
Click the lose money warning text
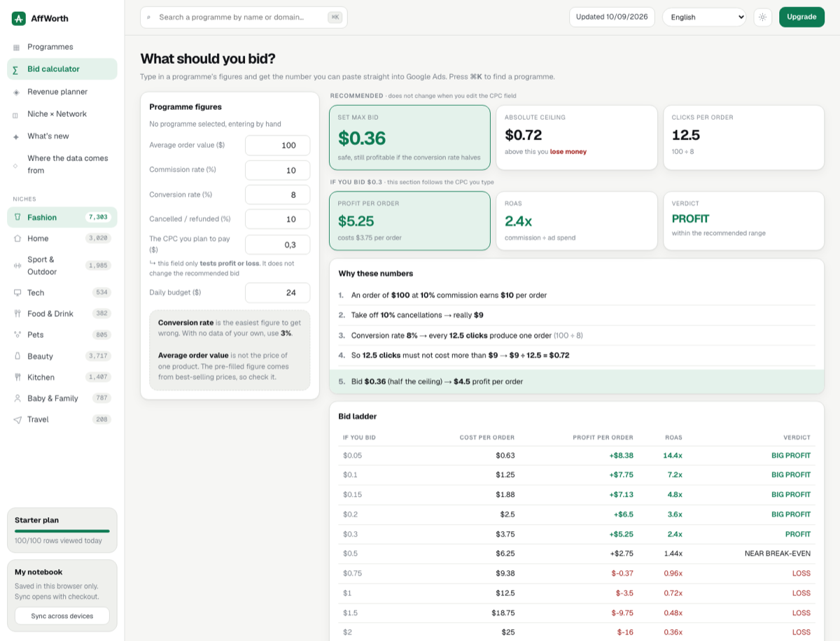click(x=568, y=151)
